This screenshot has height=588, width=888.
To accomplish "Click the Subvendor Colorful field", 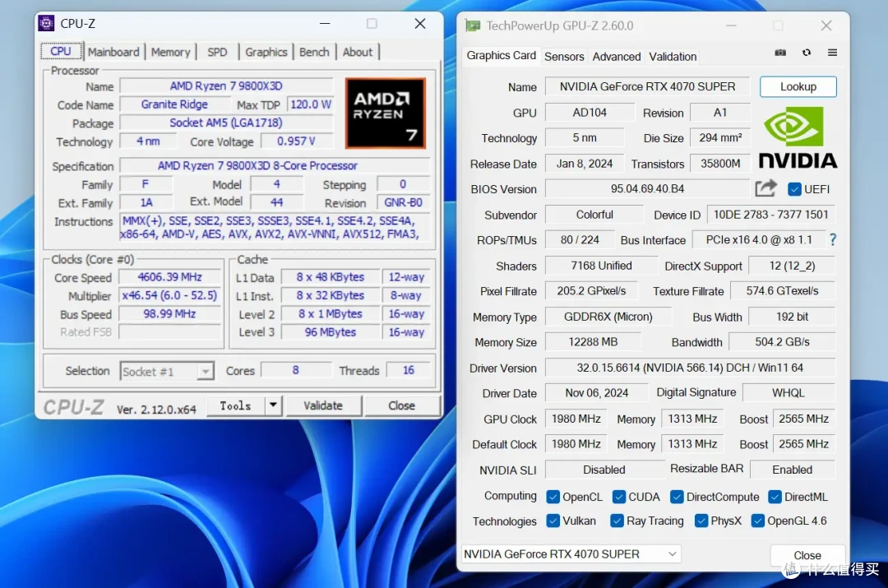I will pyautogui.click(x=594, y=215).
